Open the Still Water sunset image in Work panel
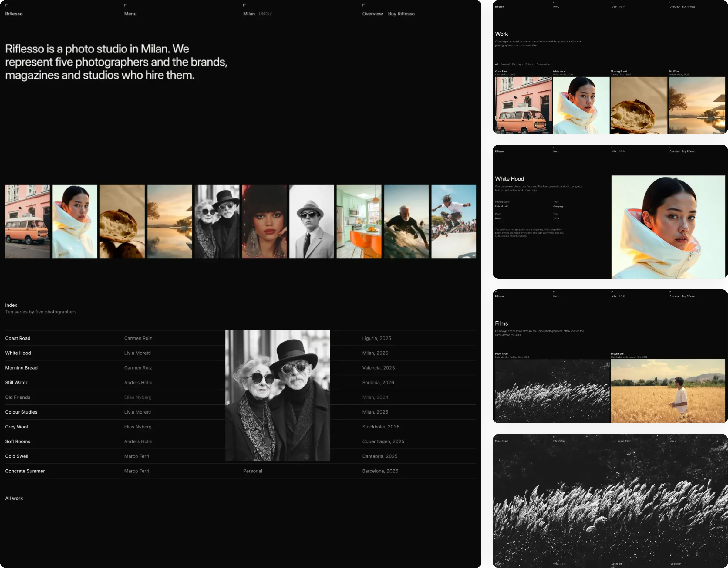 (x=697, y=105)
